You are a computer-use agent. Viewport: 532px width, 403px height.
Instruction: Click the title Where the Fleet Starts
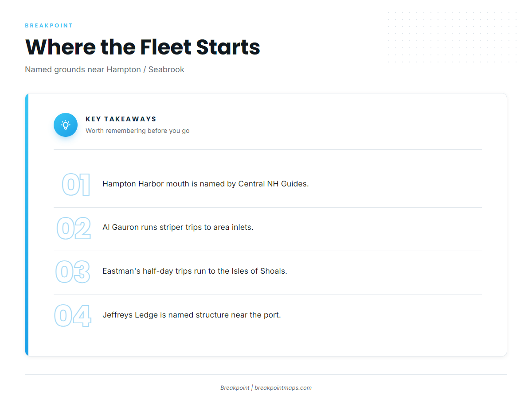pos(143,47)
